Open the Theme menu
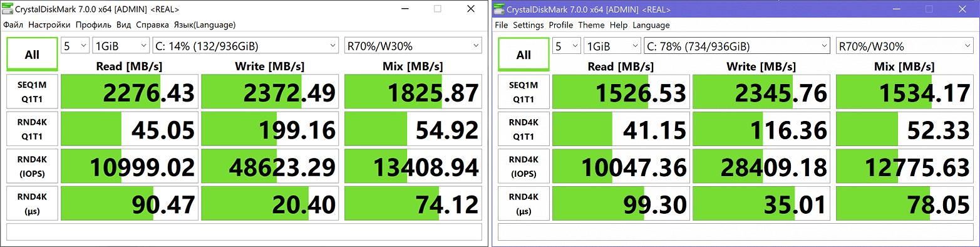This screenshot has height=247, width=980. [591, 25]
